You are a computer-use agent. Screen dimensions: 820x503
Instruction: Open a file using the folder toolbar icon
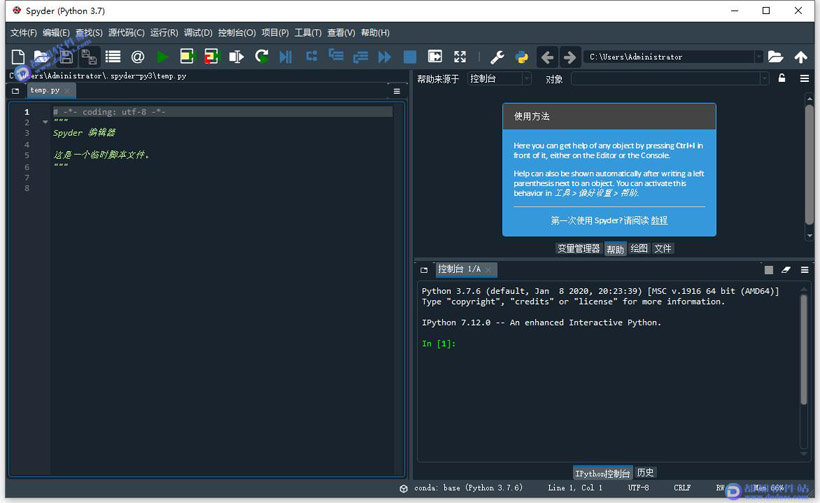(x=41, y=56)
